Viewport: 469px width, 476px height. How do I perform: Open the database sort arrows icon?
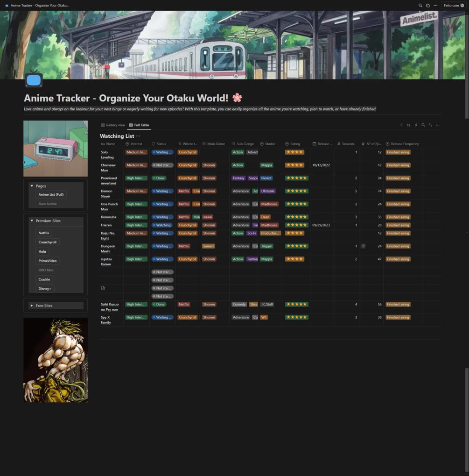[x=408, y=125]
